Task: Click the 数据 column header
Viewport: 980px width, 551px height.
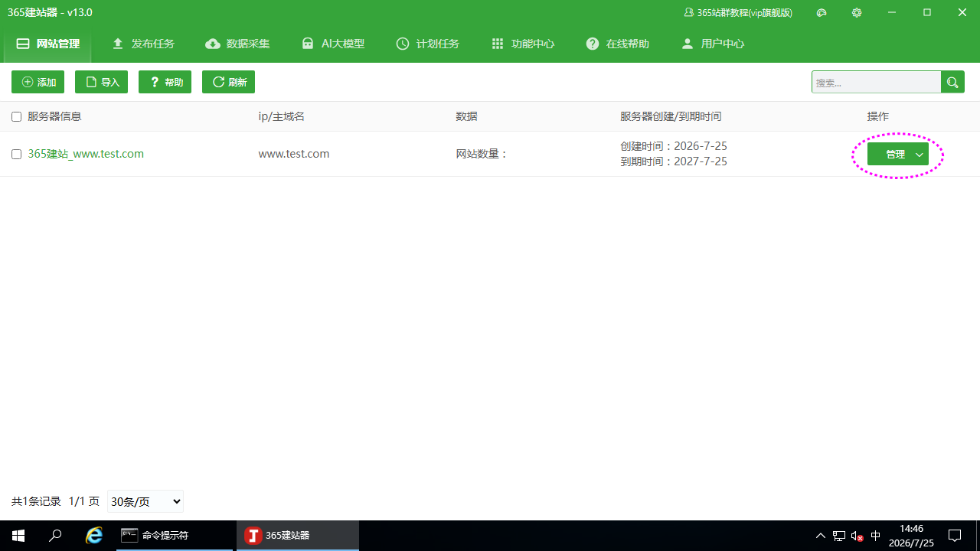Action: (466, 116)
